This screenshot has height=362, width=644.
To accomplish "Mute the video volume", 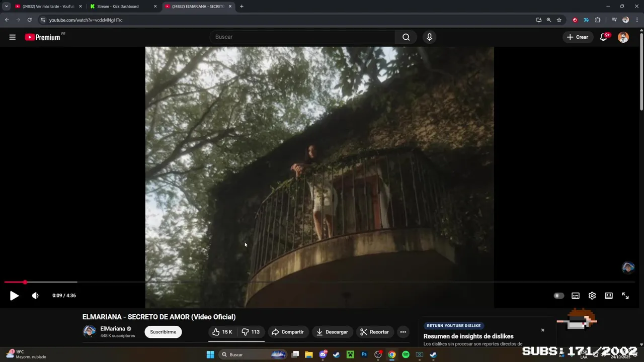I will (35, 296).
